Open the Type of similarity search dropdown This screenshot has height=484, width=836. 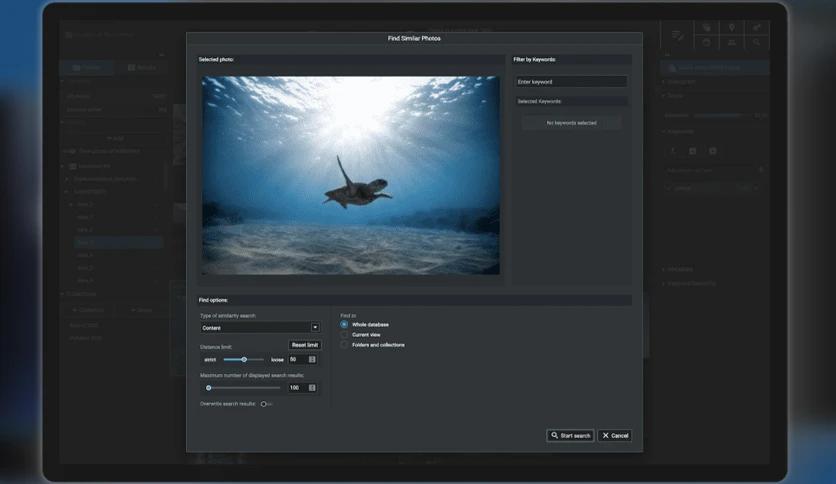[x=260, y=327]
